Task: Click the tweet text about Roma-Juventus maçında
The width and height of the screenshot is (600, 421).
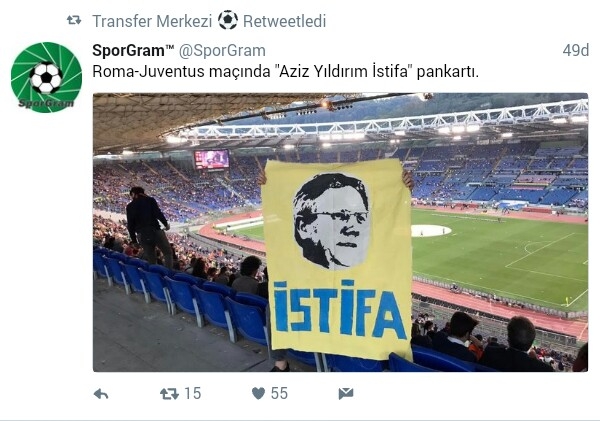Action: pyautogui.click(x=285, y=72)
